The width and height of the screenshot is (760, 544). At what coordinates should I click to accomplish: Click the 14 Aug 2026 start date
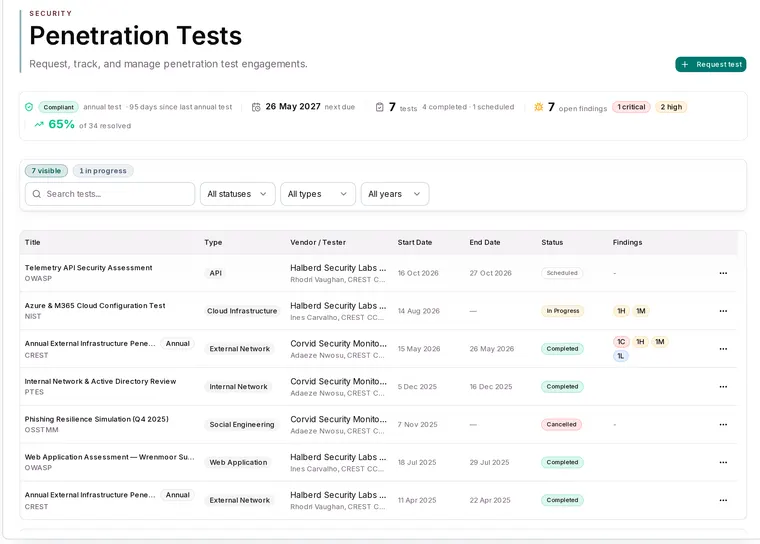point(419,311)
